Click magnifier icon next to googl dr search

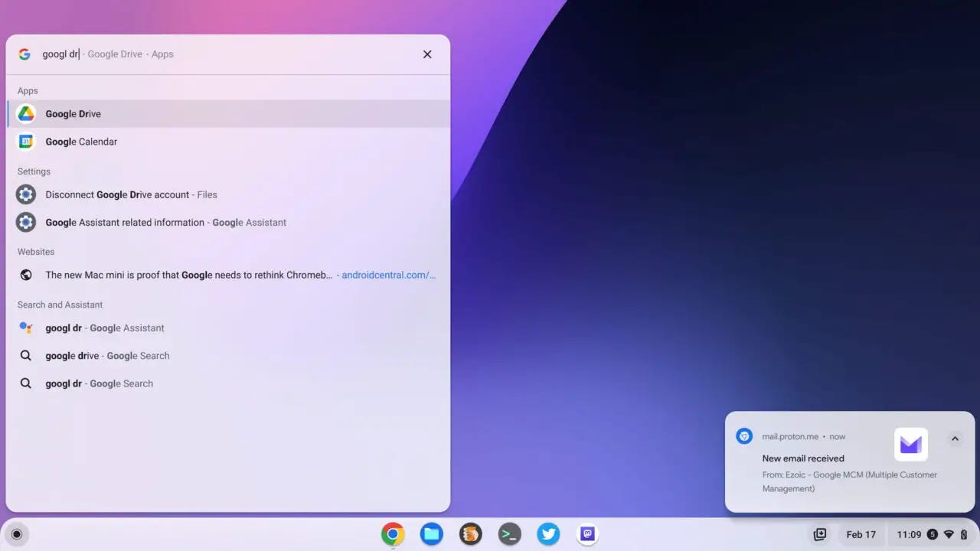pyautogui.click(x=26, y=383)
